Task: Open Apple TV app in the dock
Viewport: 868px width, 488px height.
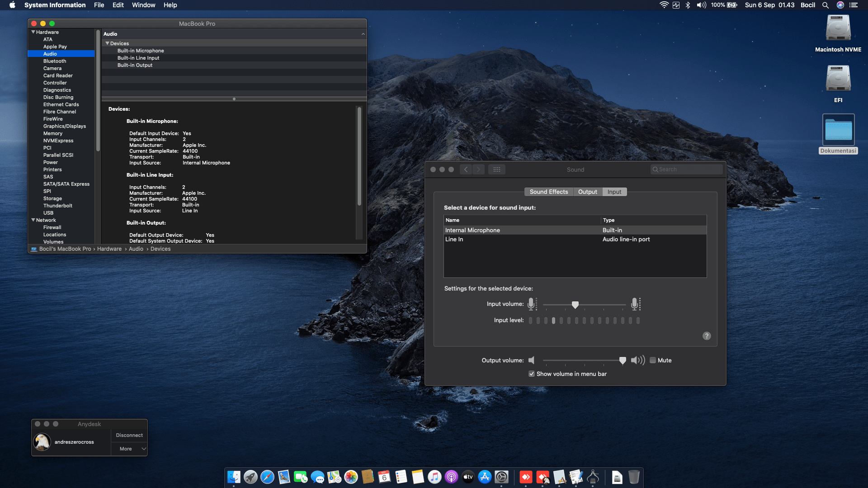Action: 468,477
